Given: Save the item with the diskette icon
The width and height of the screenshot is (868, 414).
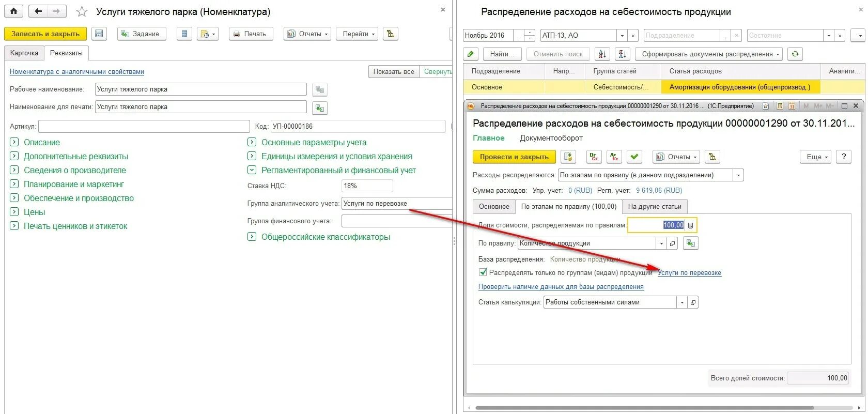Looking at the screenshot, I should (x=99, y=34).
